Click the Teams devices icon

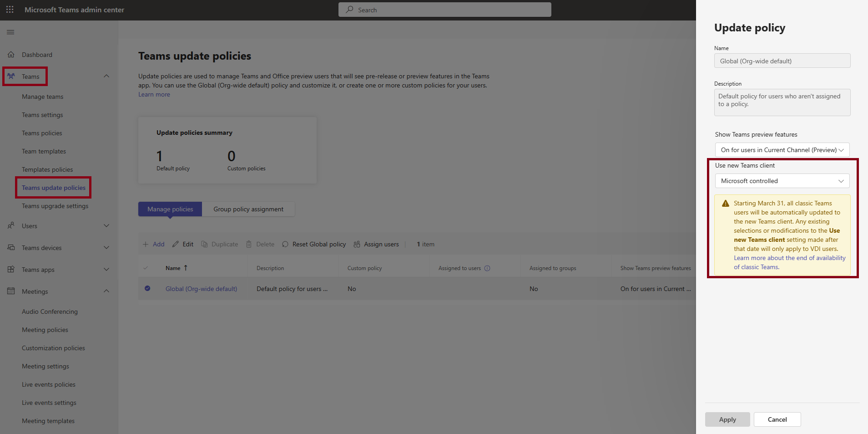[11, 247]
